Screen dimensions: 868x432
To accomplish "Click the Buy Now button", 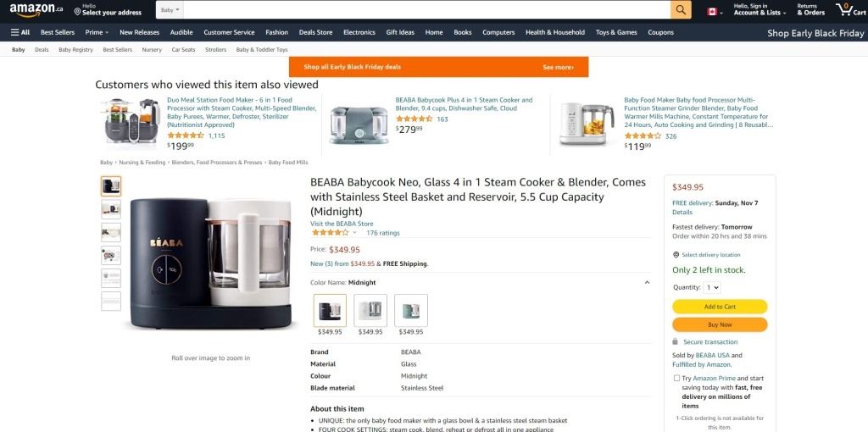I will (720, 324).
